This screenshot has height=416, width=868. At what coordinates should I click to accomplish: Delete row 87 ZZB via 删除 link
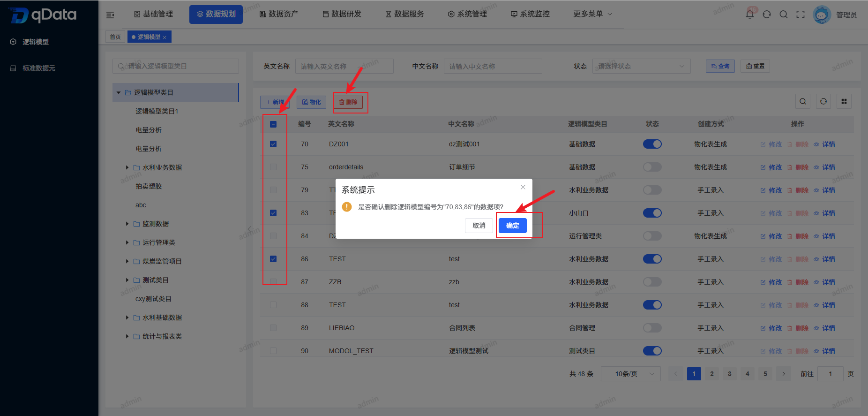coord(798,282)
